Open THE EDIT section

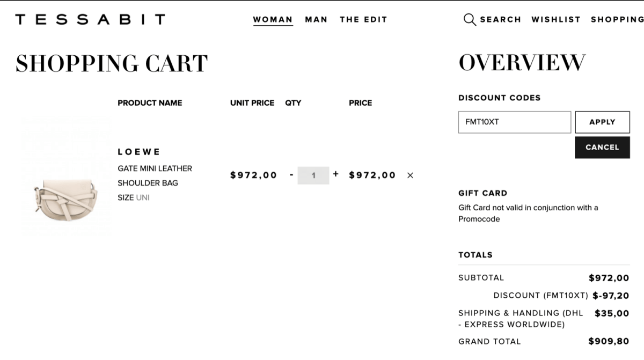(363, 19)
